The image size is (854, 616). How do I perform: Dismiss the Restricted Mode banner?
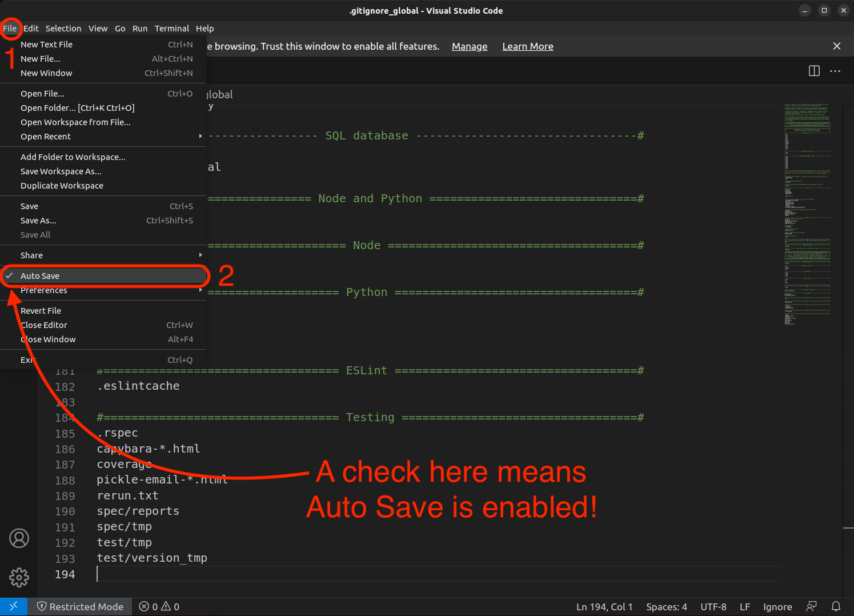[x=836, y=46]
